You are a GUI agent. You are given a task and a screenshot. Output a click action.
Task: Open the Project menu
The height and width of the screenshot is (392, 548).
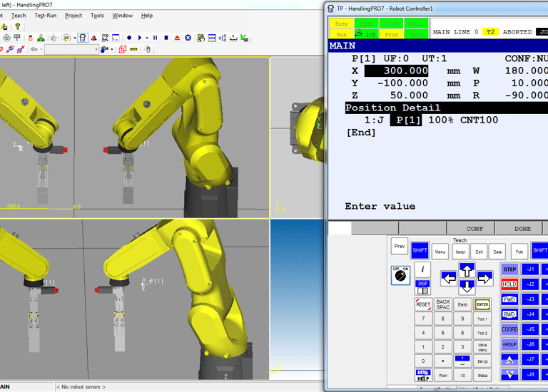click(x=73, y=16)
